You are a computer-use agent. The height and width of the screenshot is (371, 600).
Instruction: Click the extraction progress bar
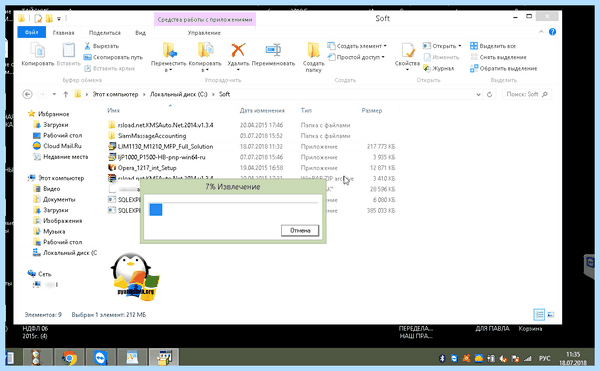[233, 210]
